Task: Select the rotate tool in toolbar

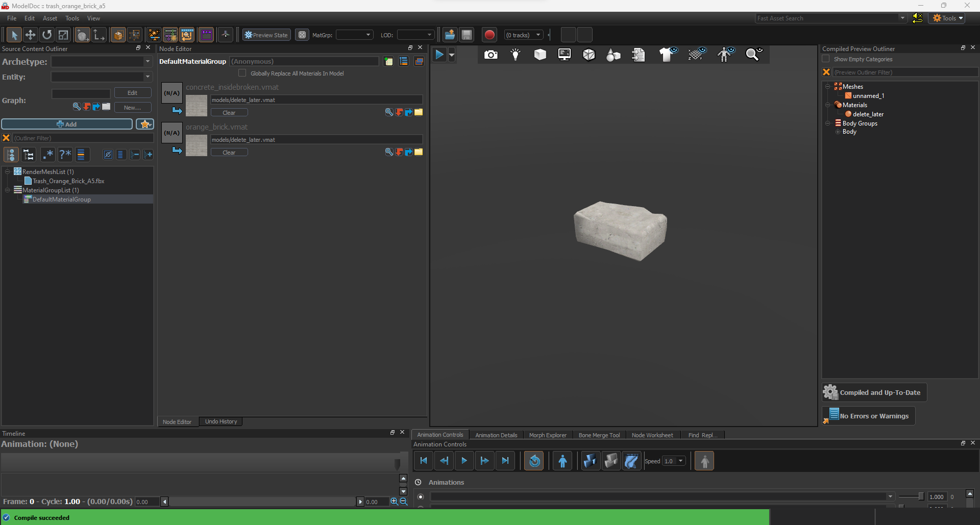Action: click(47, 35)
